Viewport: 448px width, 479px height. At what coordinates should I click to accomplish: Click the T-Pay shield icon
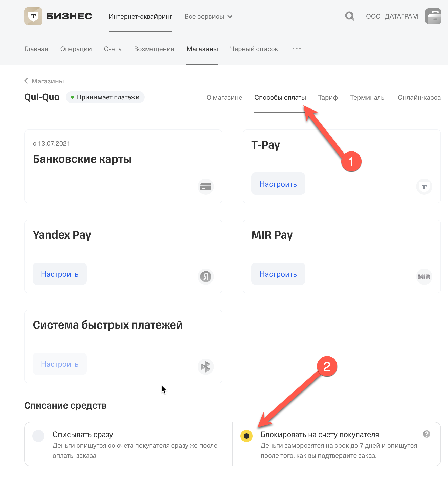click(424, 187)
